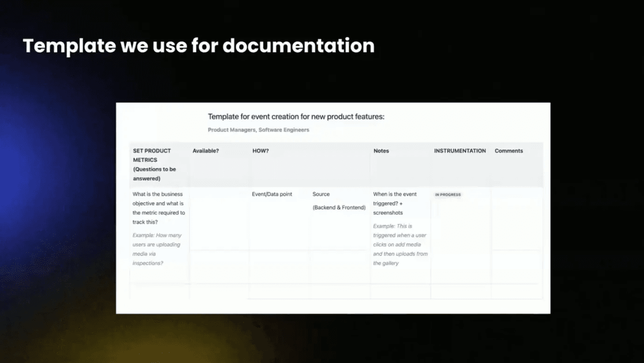
Task: Click the "Notes" column header
Action: click(x=381, y=150)
